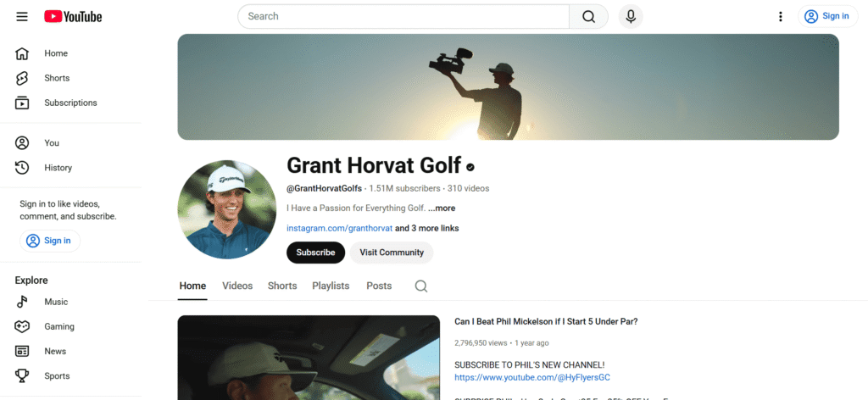The width and height of the screenshot is (868, 400).
Task: Switch to the Playlists tab
Action: [x=331, y=286]
